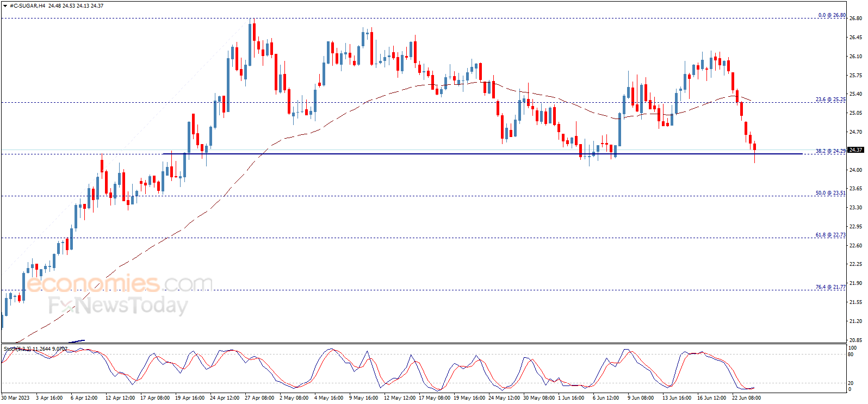Click the 26.10 price scale value
This screenshot has height=404, width=868.
[x=855, y=57]
